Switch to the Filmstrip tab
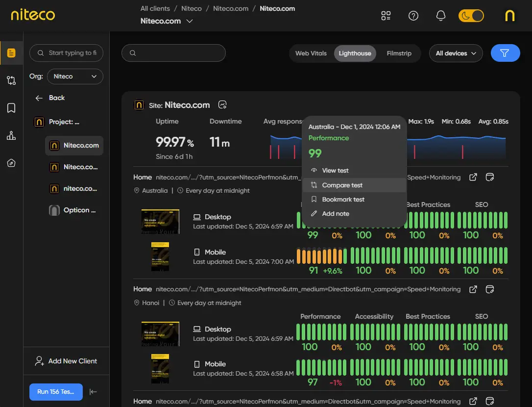Screen dimensions: 532x407 tap(399, 53)
